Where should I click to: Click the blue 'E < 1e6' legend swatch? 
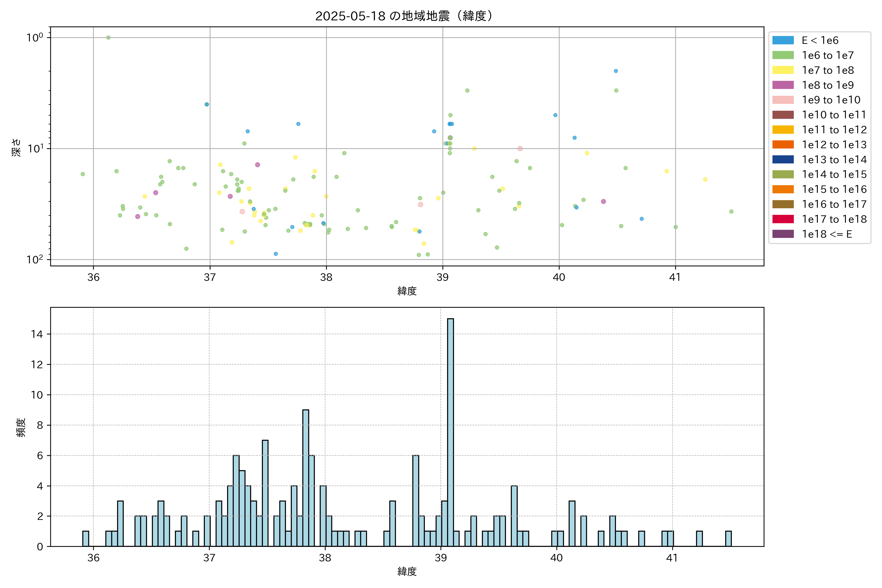[783, 40]
